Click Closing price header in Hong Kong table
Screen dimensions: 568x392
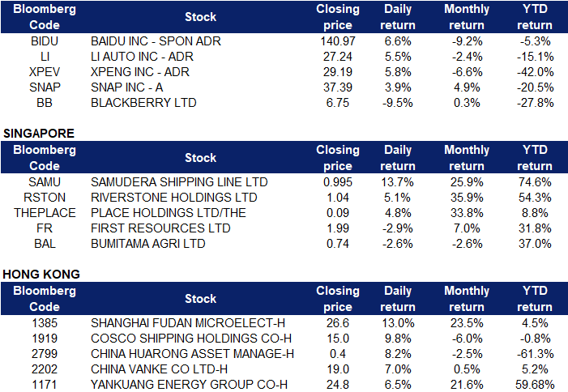[x=337, y=298]
